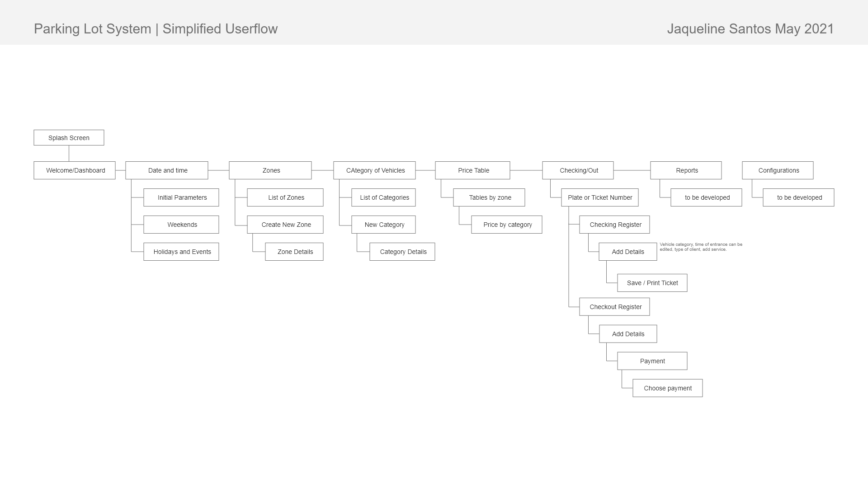Click Add Details under Checkout Register

point(628,334)
